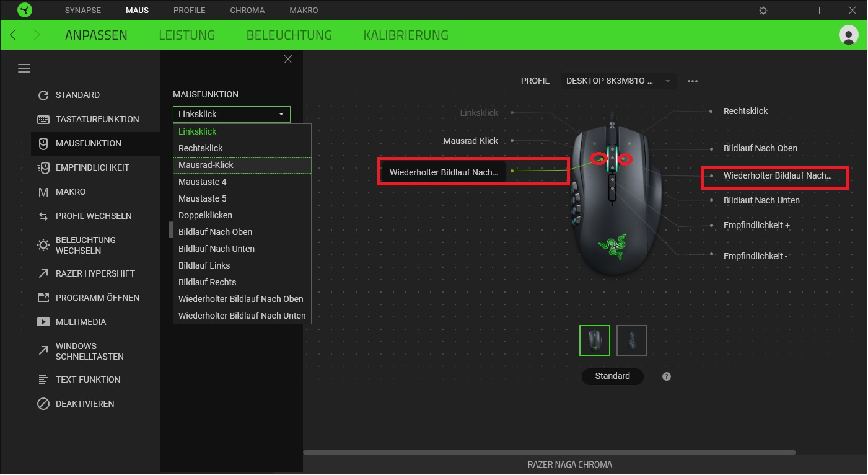Switch to the SYNAPSE top tab
The height and width of the screenshot is (475, 868).
point(83,11)
